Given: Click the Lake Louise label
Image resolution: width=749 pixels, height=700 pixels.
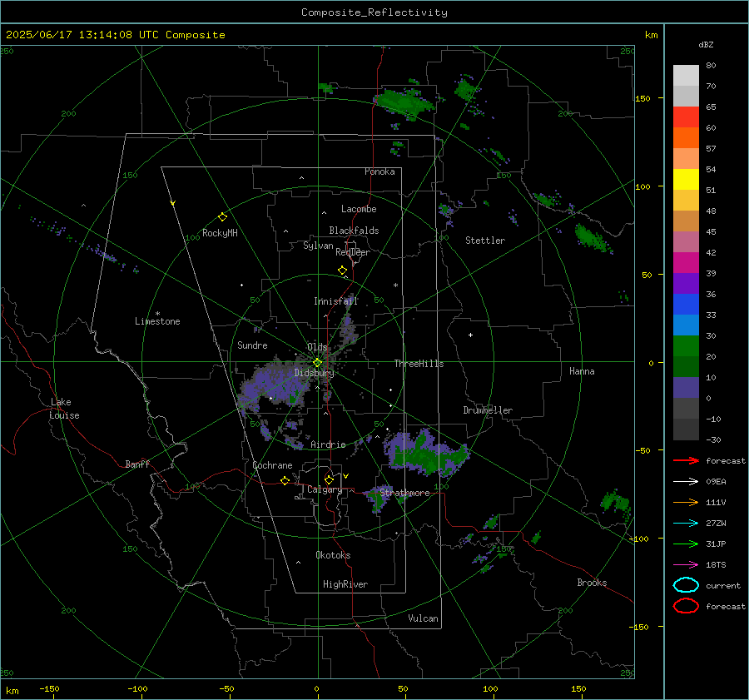Looking at the screenshot, I should 64,409.
